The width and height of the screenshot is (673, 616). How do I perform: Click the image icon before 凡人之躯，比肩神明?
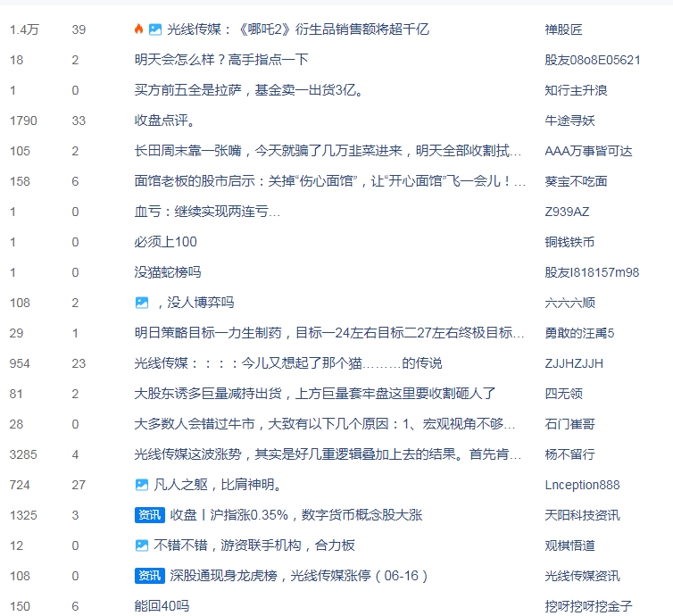pos(142,485)
